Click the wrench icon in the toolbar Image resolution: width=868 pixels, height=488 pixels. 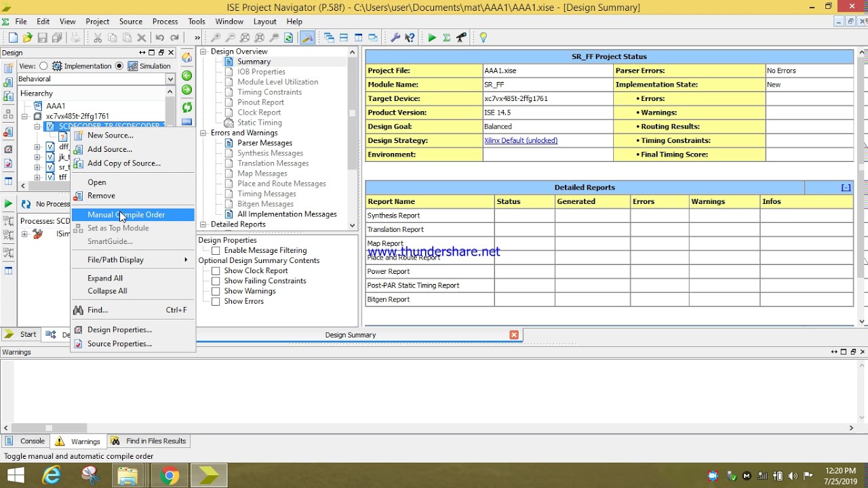point(396,38)
